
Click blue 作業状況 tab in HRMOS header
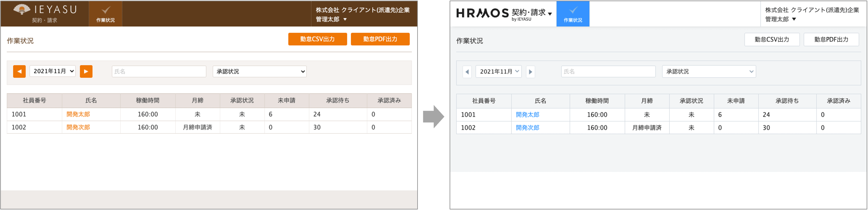tap(573, 14)
